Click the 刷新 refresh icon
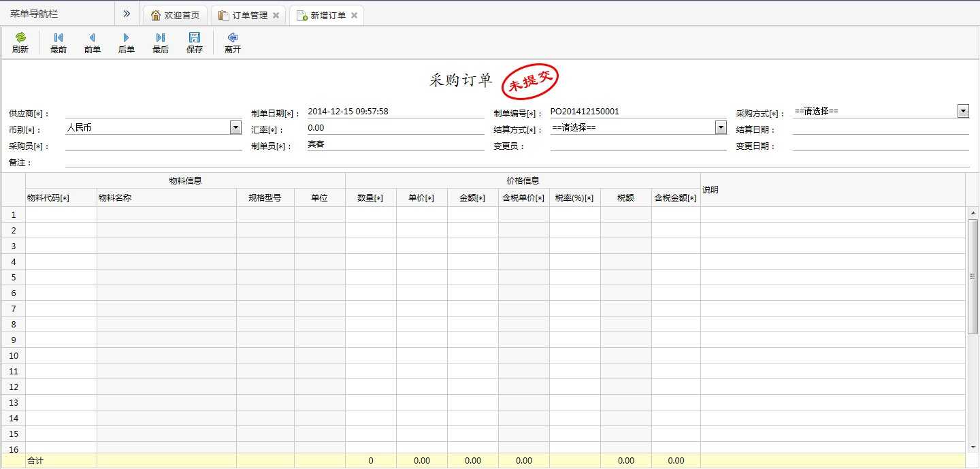This screenshot has width=980, height=469. (x=20, y=37)
